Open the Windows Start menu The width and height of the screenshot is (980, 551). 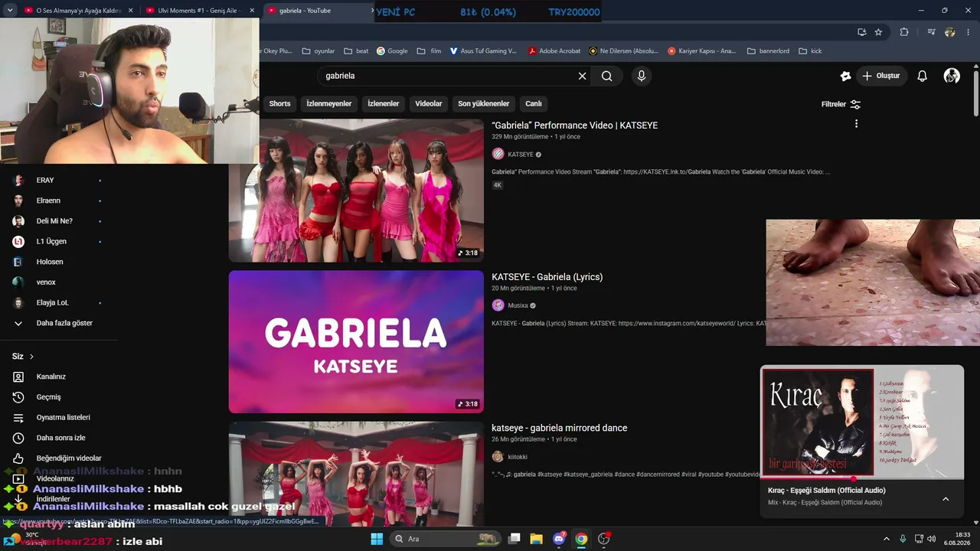point(377,539)
